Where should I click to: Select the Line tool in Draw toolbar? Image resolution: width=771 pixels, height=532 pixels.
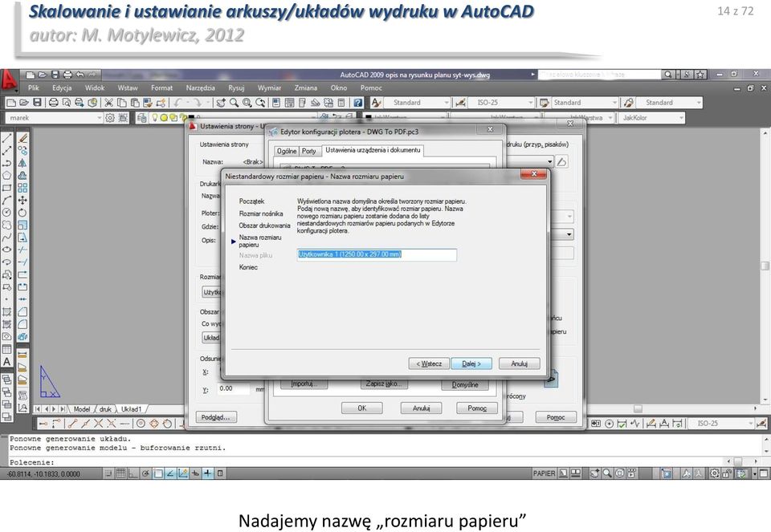pyautogui.click(x=7, y=139)
